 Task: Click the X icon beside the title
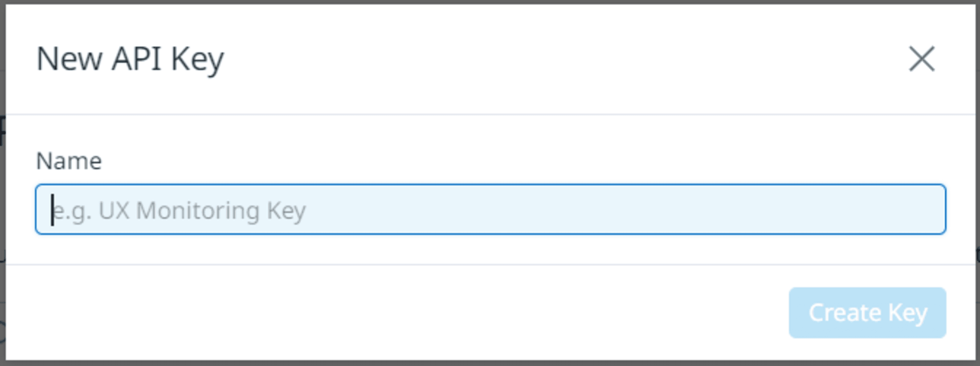(922, 59)
